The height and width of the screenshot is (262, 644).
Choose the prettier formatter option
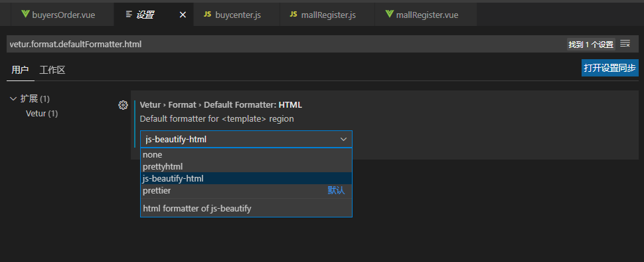point(246,190)
